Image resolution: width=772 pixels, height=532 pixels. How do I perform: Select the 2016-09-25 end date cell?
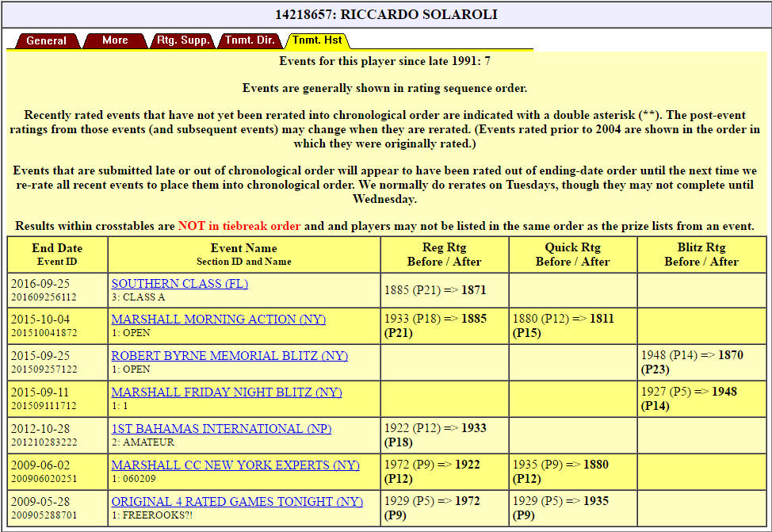(x=58, y=290)
